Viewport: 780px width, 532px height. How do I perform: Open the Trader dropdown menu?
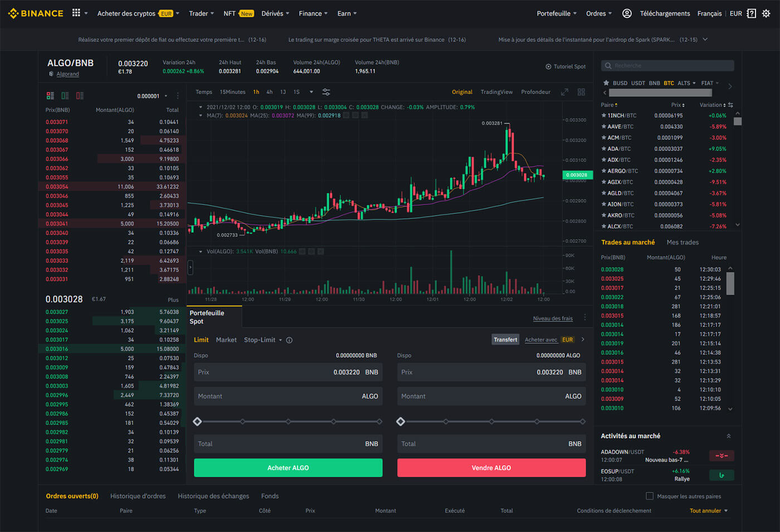pos(201,13)
